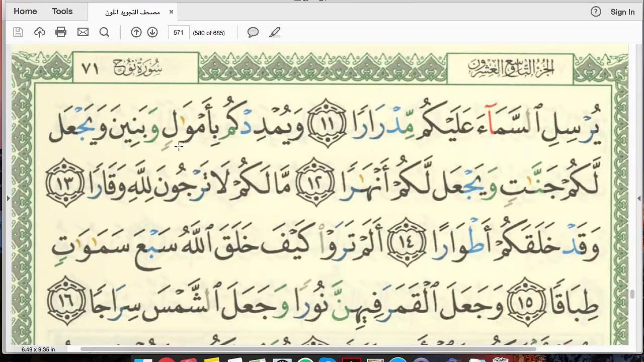Open the Comment speech bubble tool
Image resolution: width=644 pixels, height=362 pixels.
pos(253,33)
